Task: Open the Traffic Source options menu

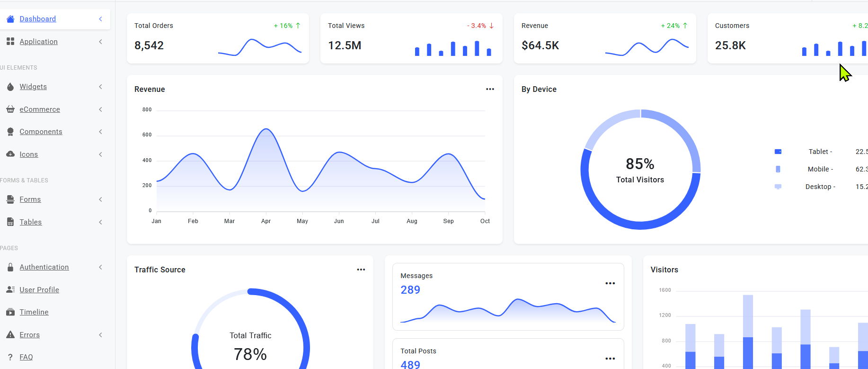Action: (361, 270)
